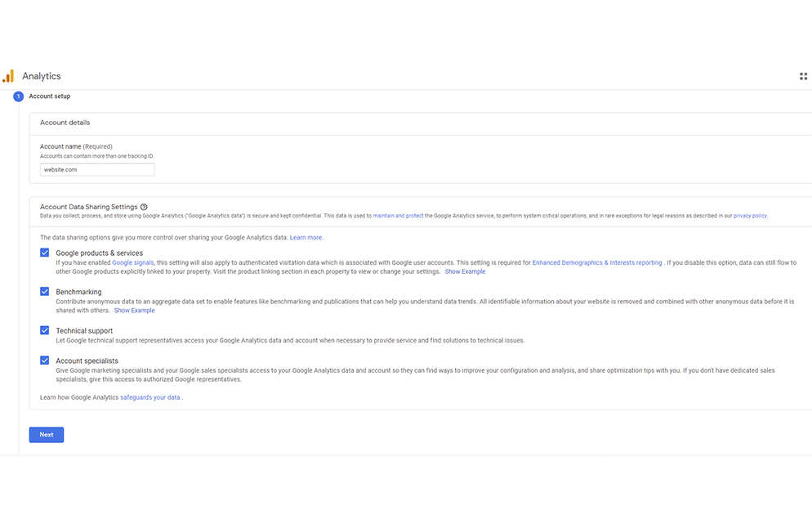Click the 'Account specialists' label text
Viewport: 812px width, 524px height.
[x=87, y=361]
